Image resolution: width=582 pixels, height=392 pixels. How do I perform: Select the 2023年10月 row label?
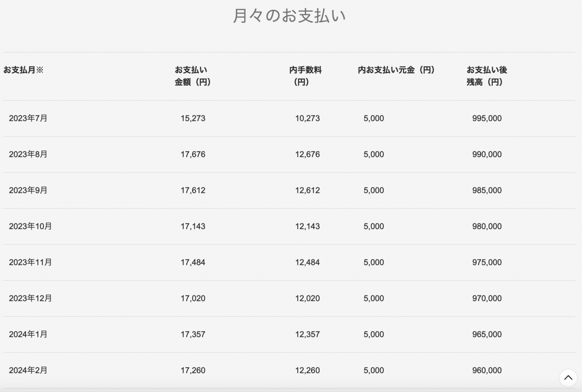tap(30, 226)
